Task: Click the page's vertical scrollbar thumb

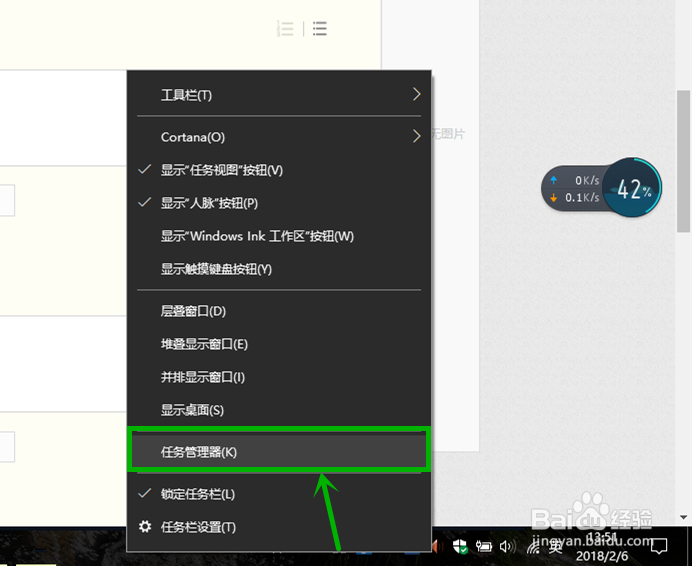Action: tap(683, 161)
